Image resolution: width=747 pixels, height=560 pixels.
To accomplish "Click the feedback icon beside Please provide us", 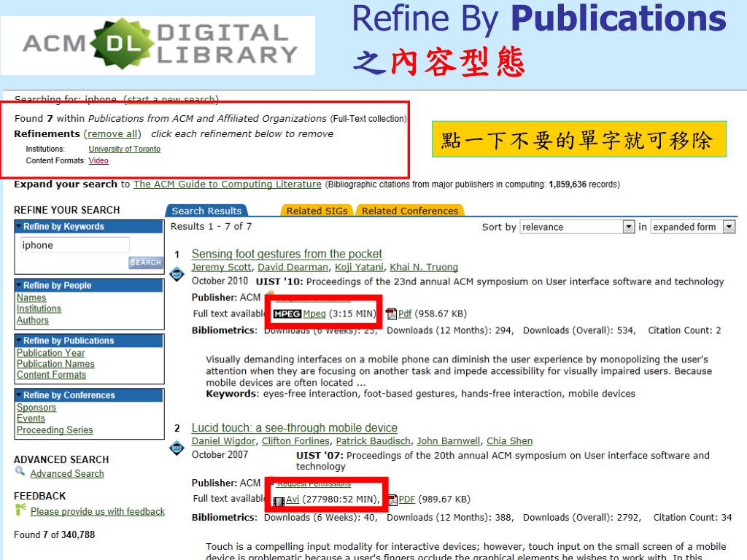I will [20, 509].
